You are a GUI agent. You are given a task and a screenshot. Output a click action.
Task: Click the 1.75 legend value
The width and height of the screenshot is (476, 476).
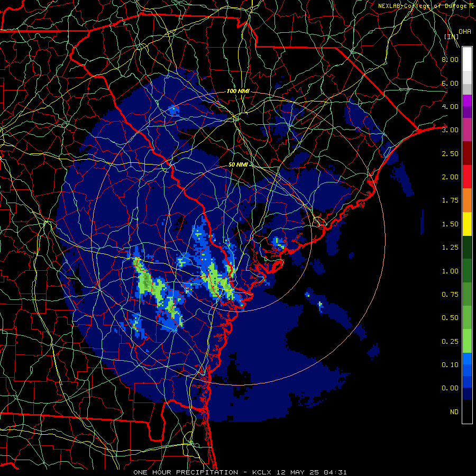450,200
